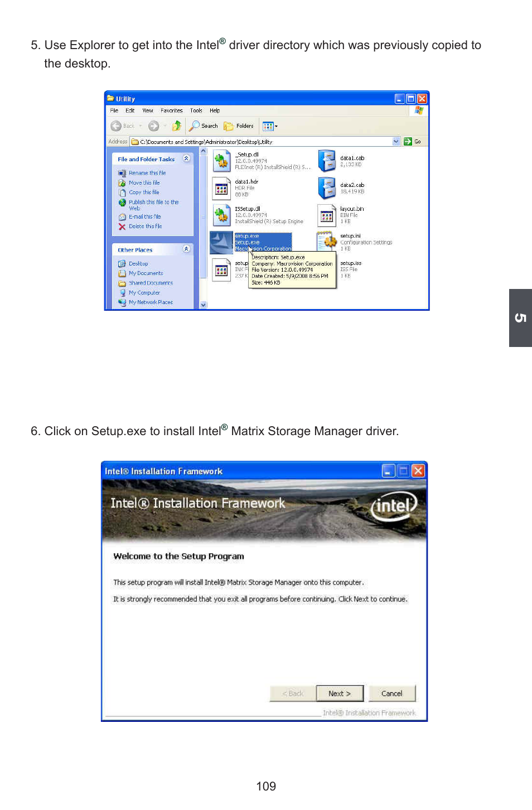Click Next in Intel Installation Framework

pyautogui.click(x=340, y=693)
